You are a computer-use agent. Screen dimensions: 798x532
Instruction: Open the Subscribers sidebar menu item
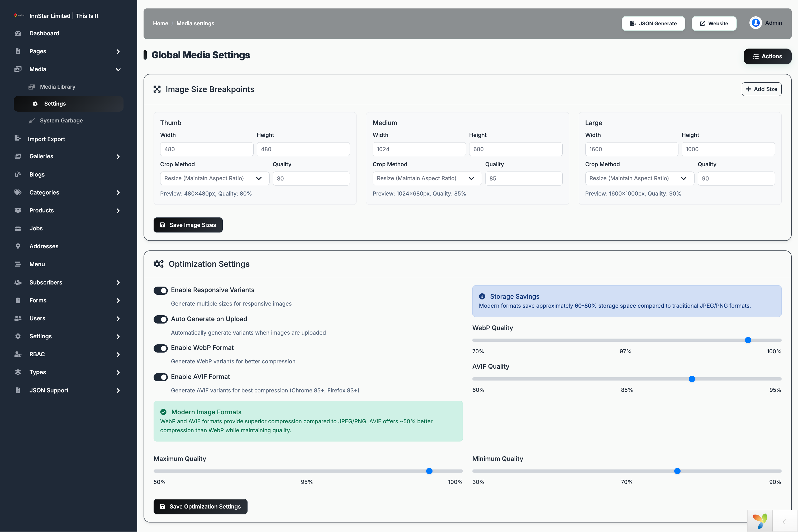(x=68, y=282)
